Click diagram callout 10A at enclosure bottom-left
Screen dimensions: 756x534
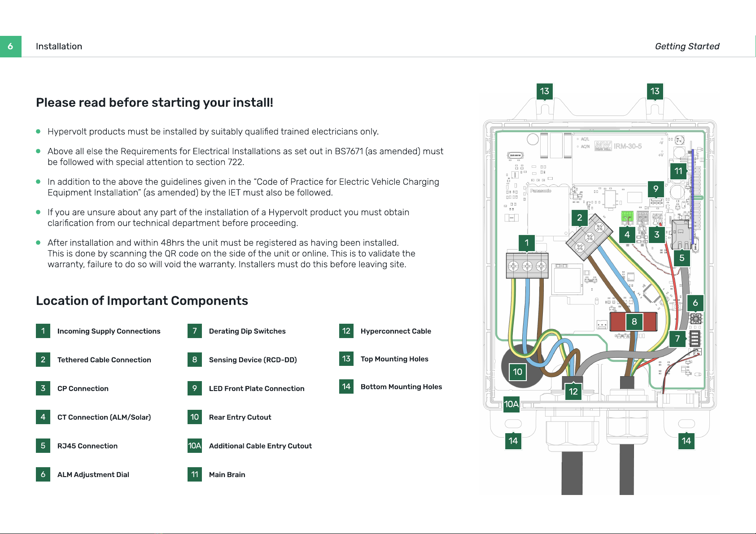point(511,404)
